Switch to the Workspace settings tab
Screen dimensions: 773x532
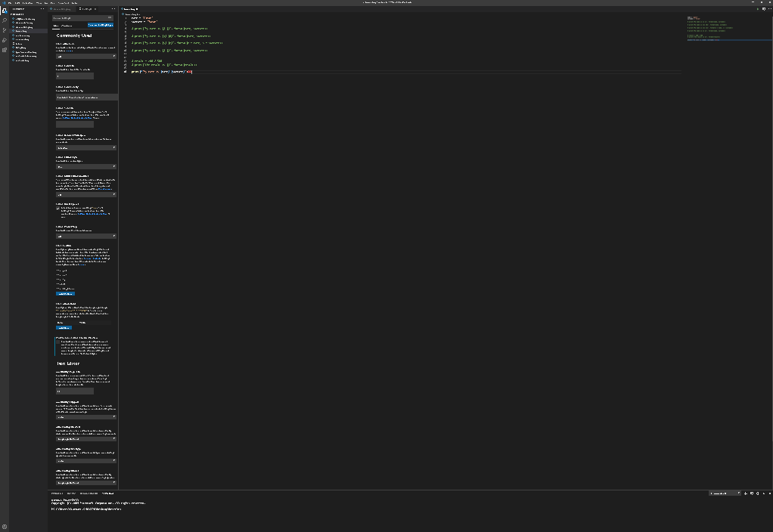coord(67,26)
